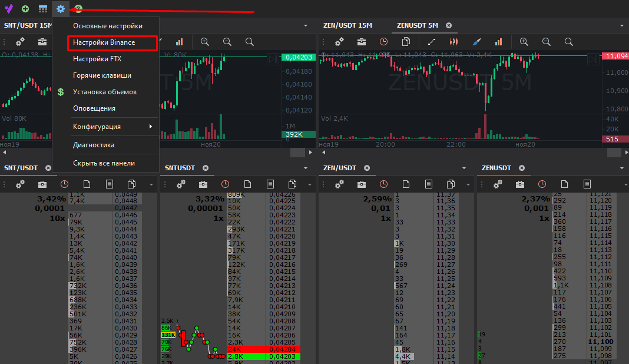Image resolution: width=629 pixels, height=364 pixels.
Task: Open the ZENUSDT order book tab dropdown arrow
Action: click(622, 168)
